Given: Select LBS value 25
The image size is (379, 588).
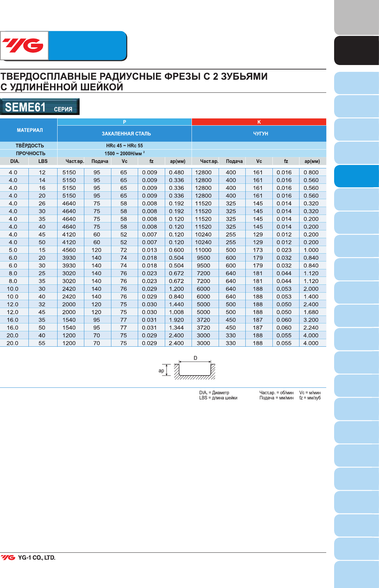Looking at the screenshot, I should [42, 273].
